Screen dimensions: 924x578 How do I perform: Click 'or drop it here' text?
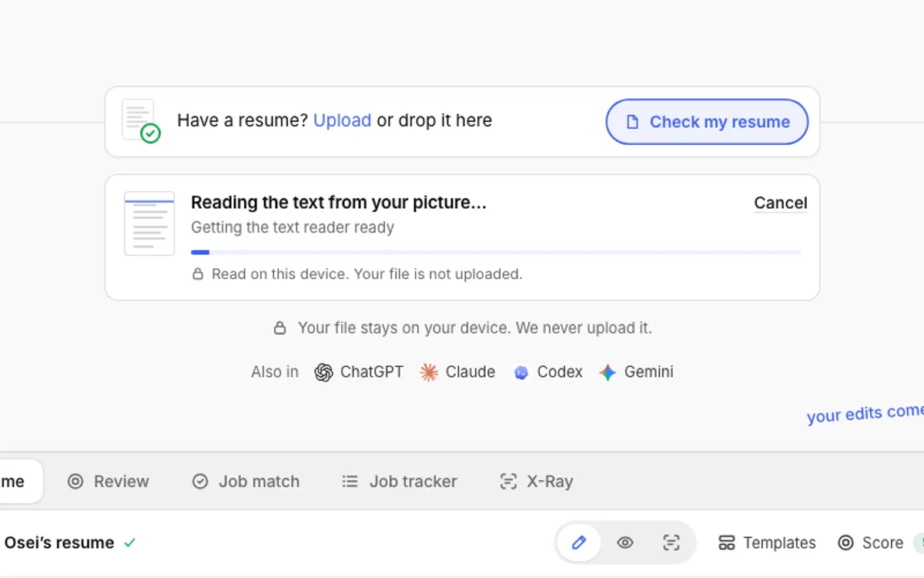pyautogui.click(x=434, y=120)
